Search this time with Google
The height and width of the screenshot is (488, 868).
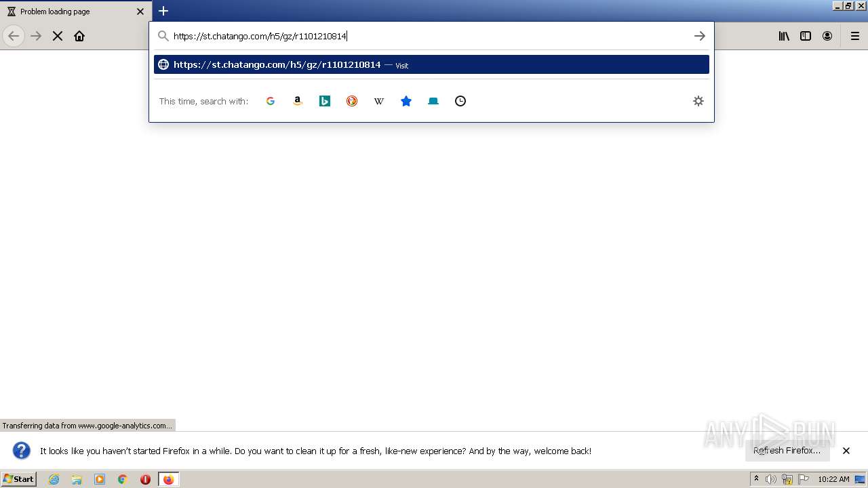pyautogui.click(x=271, y=101)
